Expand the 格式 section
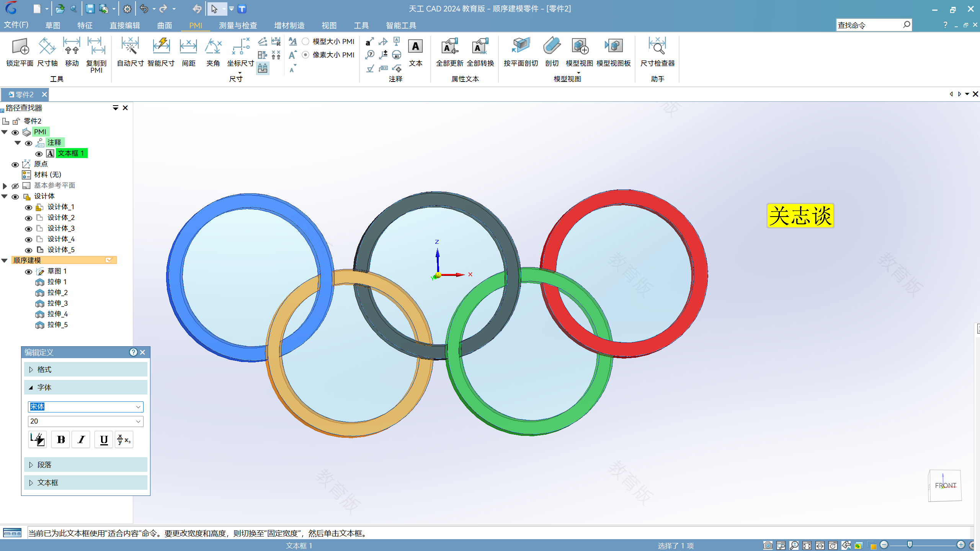The width and height of the screenshot is (980, 551). [x=85, y=369]
